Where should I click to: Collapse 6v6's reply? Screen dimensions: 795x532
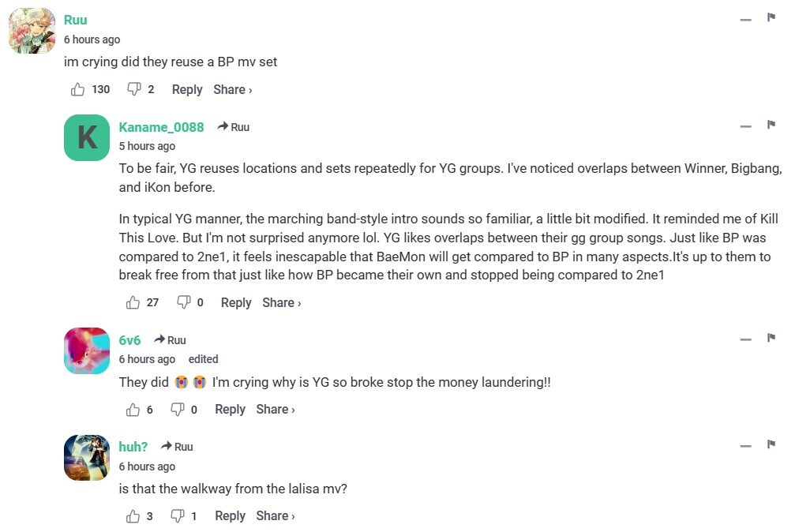pyautogui.click(x=745, y=340)
